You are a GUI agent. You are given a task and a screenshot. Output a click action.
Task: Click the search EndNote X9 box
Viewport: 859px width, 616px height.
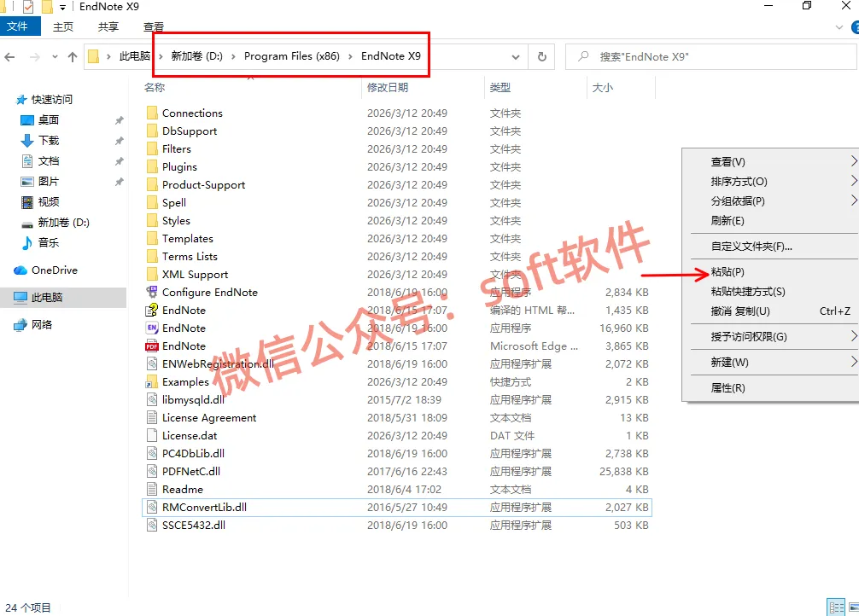point(711,56)
